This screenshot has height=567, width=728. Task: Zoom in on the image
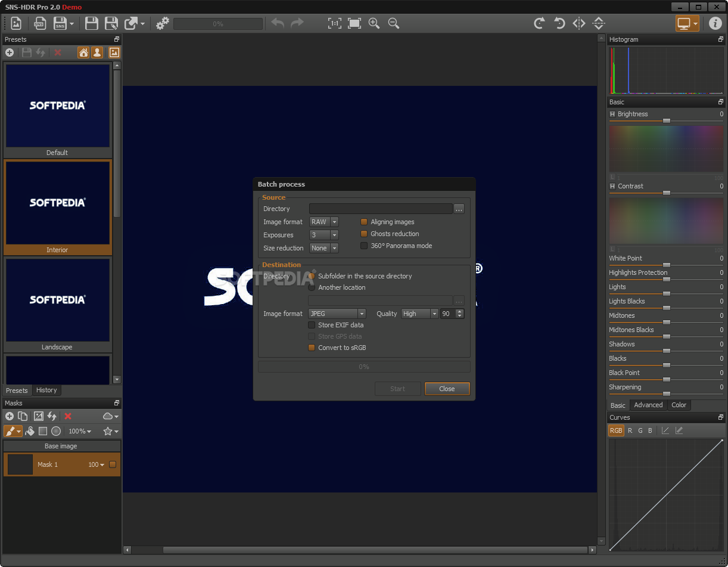(374, 23)
